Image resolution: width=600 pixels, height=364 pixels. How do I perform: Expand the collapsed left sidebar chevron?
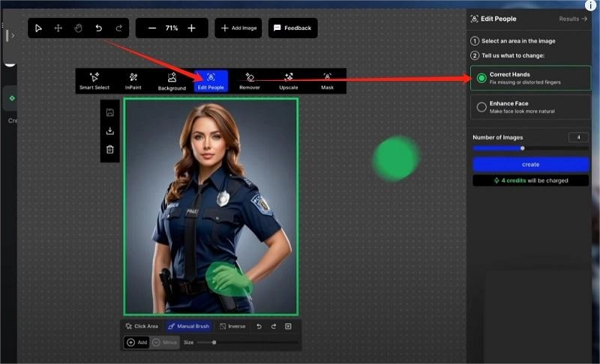pyautogui.click(x=13, y=35)
